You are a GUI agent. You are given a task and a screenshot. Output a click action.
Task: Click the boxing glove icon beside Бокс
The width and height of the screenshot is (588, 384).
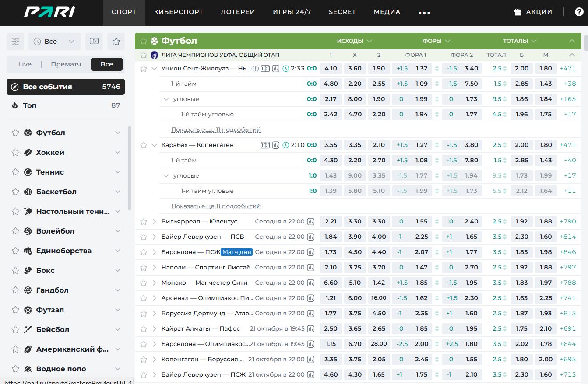click(x=28, y=270)
